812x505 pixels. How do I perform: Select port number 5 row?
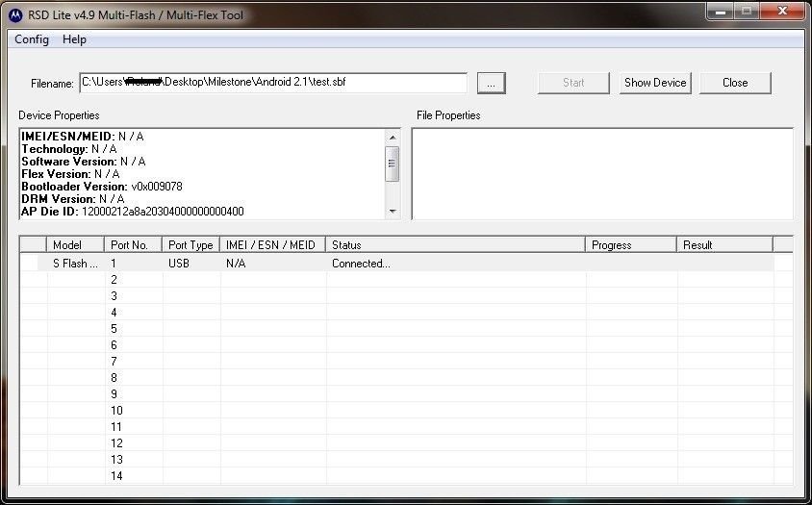click(406, 329)
